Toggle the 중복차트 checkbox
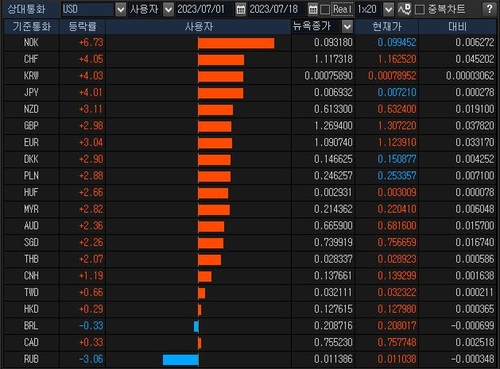This screenshot has width=500, height=369. click(420, 10)
